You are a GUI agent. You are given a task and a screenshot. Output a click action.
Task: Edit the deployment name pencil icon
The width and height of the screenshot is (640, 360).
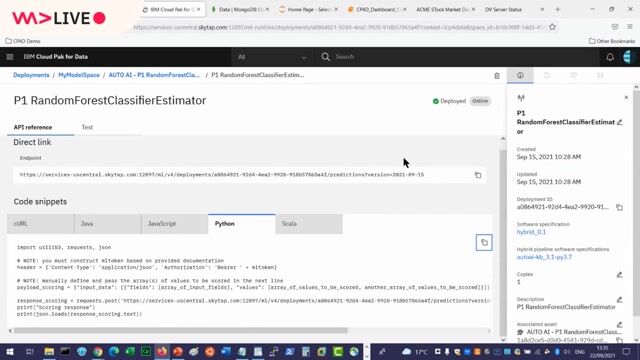(x=620, y=122)
